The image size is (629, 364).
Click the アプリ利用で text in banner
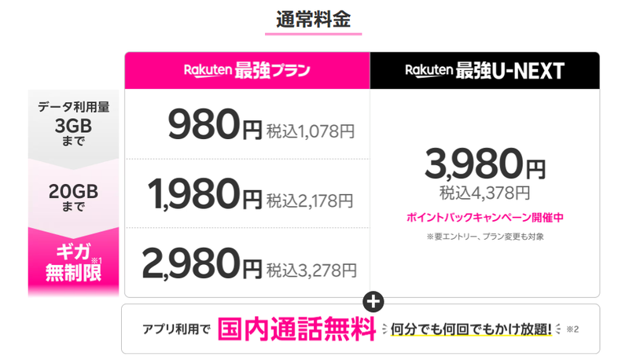click(176, 329)
